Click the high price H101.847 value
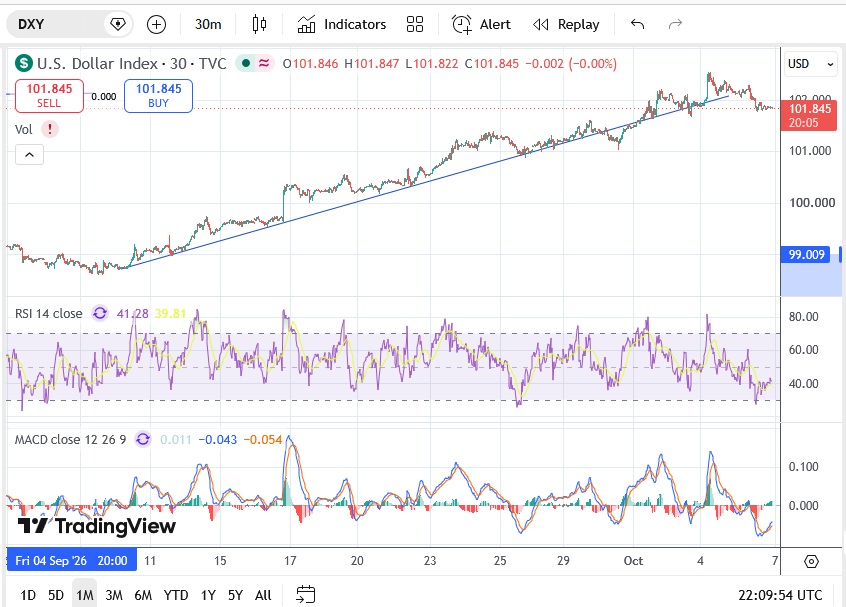This screenshot has width=846, height=607. [371, 64]
